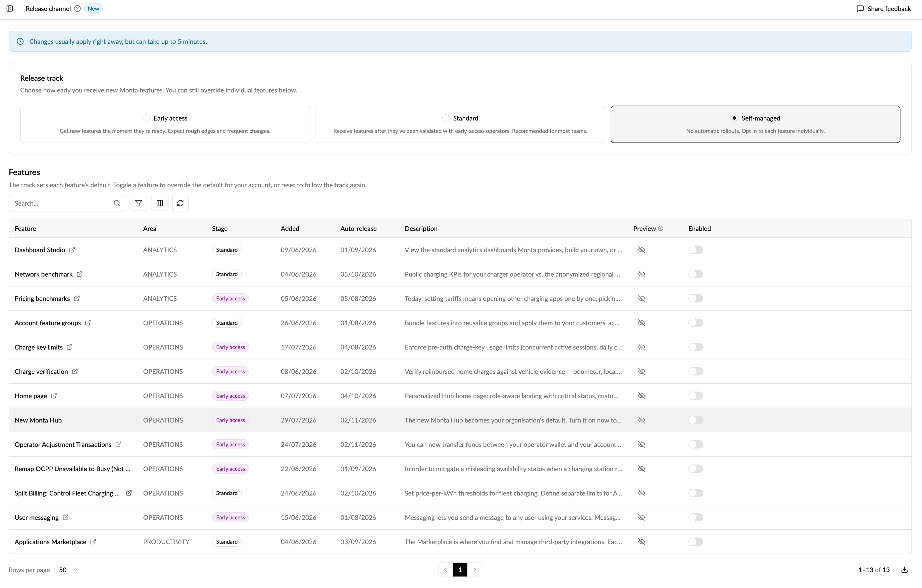922x588 pixels.
Task: Refresh the features table
Action: point(180,203)
